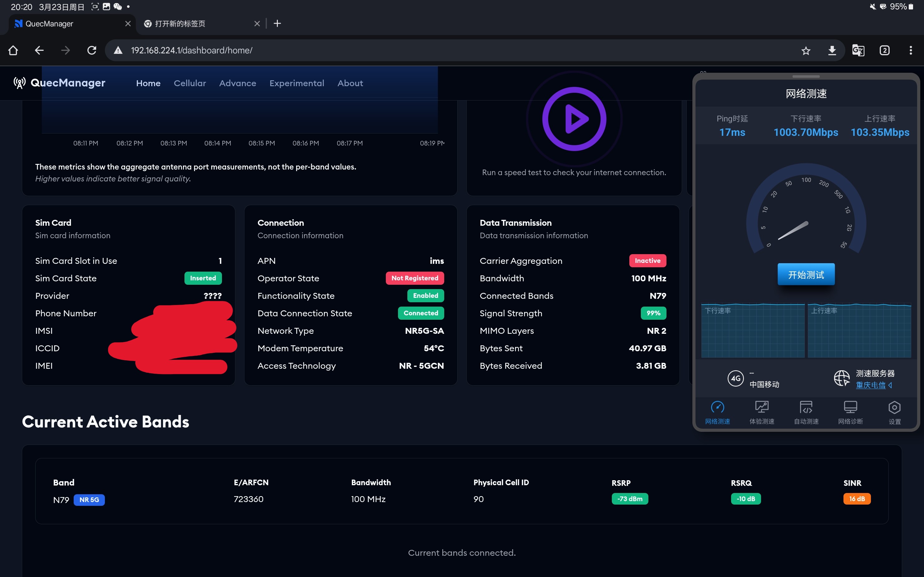Go back with the back arrow
This screenshot has height=577, width=924.
(x=39, y=50)
